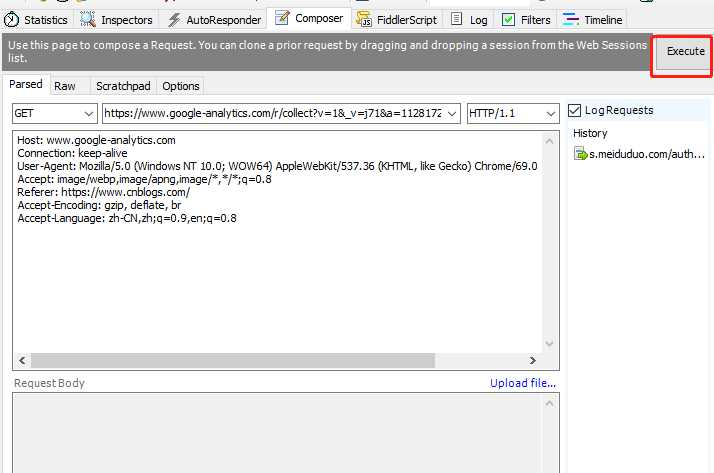
Task: Click the Host: www.google-analytics.com header line
Action: point(96,140)
